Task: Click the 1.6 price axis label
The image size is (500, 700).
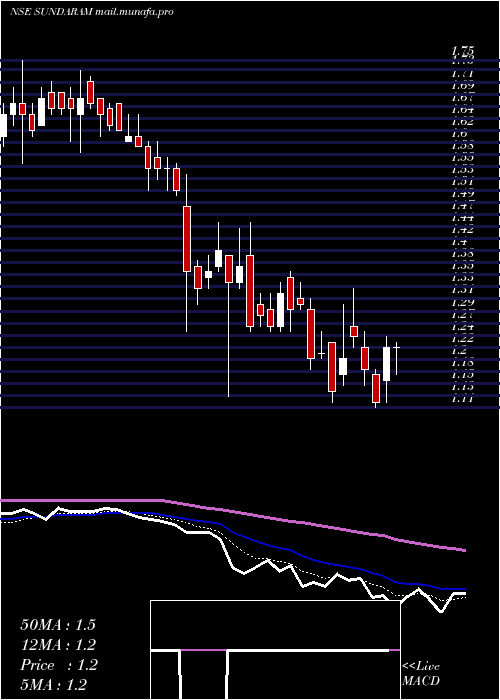Action: click(x=459, y=133)
